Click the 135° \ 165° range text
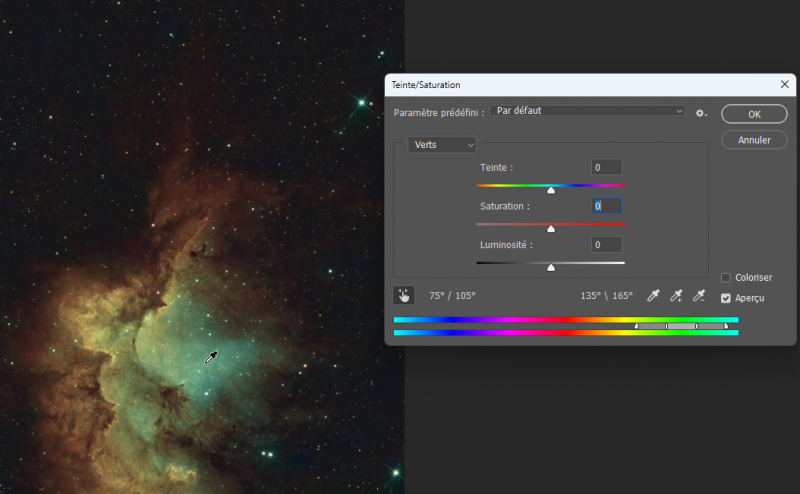The height and width of the screenshot is (494, 800). (606, 295)
